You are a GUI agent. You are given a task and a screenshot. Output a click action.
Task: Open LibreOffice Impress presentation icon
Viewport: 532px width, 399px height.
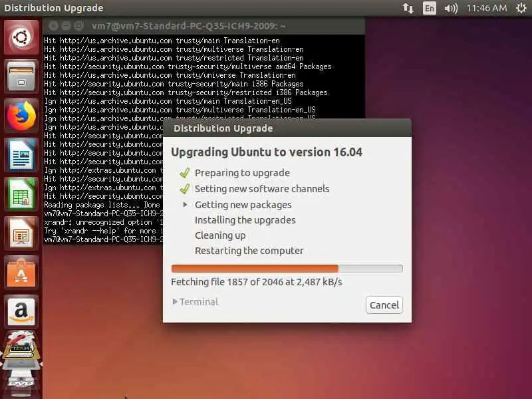click(21, 233)
